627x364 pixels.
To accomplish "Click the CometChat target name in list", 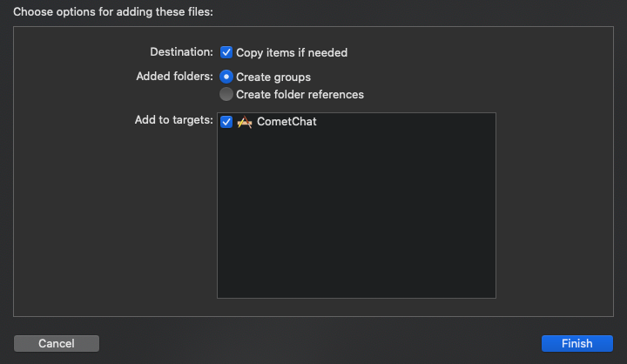I will 287,122.
